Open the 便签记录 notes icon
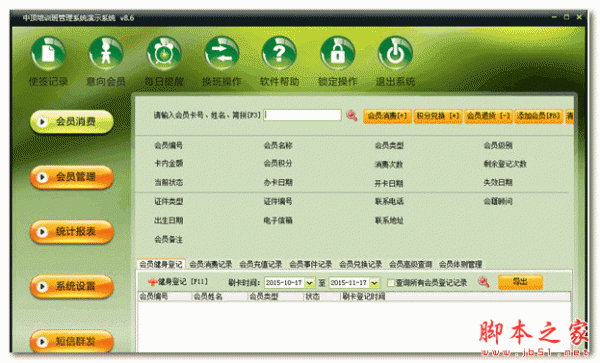The width and height of the screenshot is (600, 363). click(x=48, y=54)
